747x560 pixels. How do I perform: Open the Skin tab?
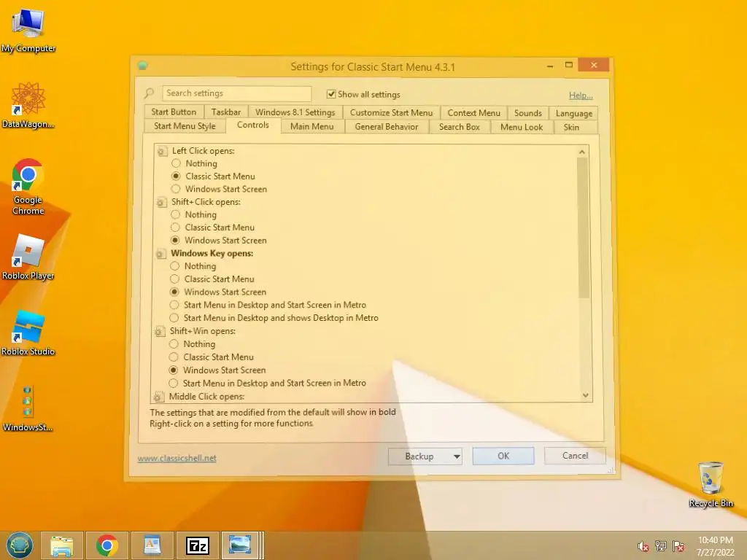click(571, 127)
